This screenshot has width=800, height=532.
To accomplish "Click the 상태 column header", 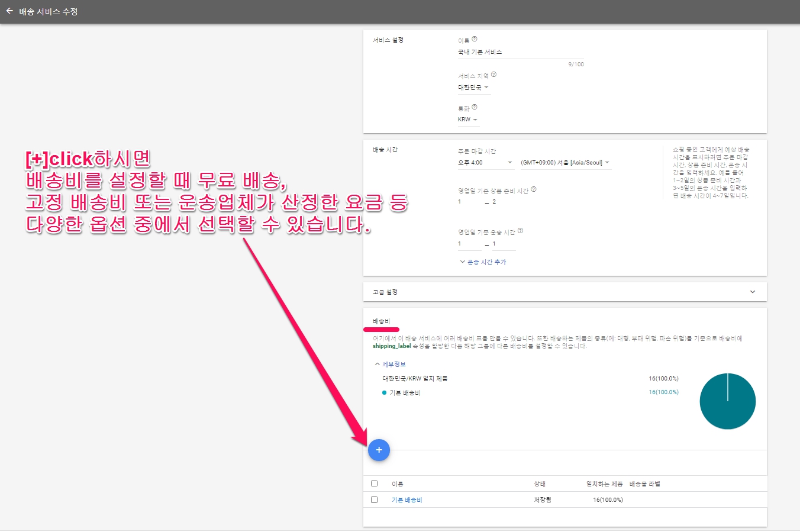I will click(540, 484).
